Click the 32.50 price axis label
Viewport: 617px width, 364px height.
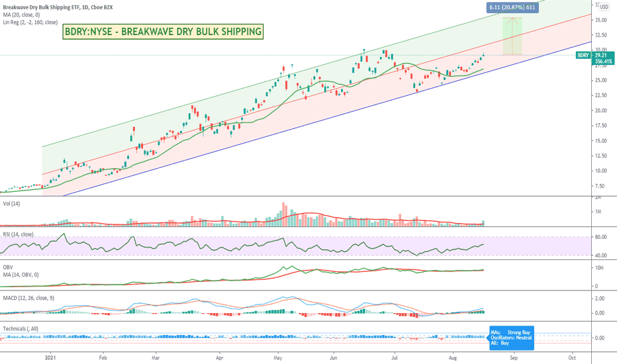click(x=601, y=35)
